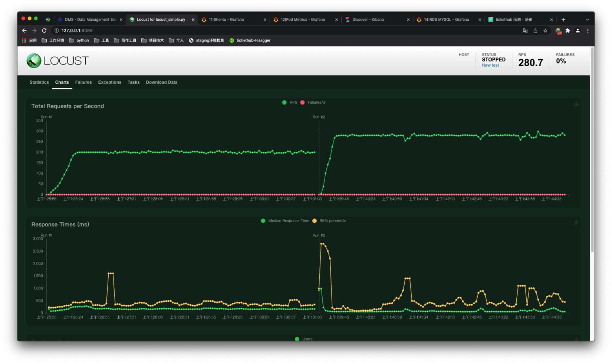Go back in browser history
The height and width of the screenshot is (364, 612).
tap(24, 30)
